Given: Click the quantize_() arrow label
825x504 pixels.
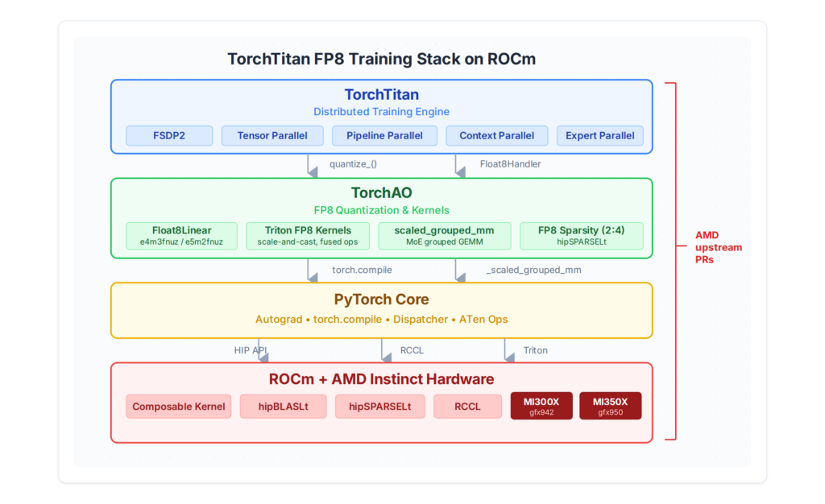Looking at the screenshot, I should [353, 164].
